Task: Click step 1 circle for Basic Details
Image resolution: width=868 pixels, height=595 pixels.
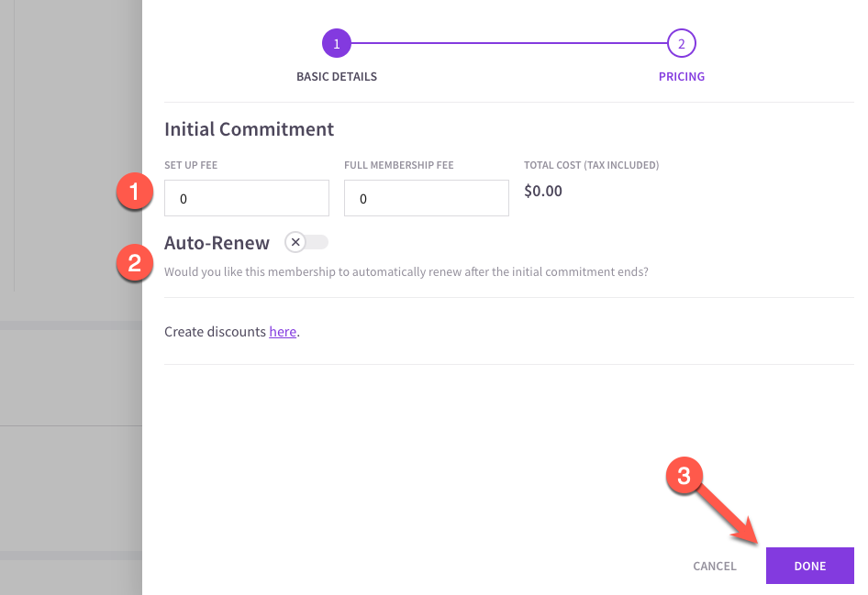Action: (337, 43)
